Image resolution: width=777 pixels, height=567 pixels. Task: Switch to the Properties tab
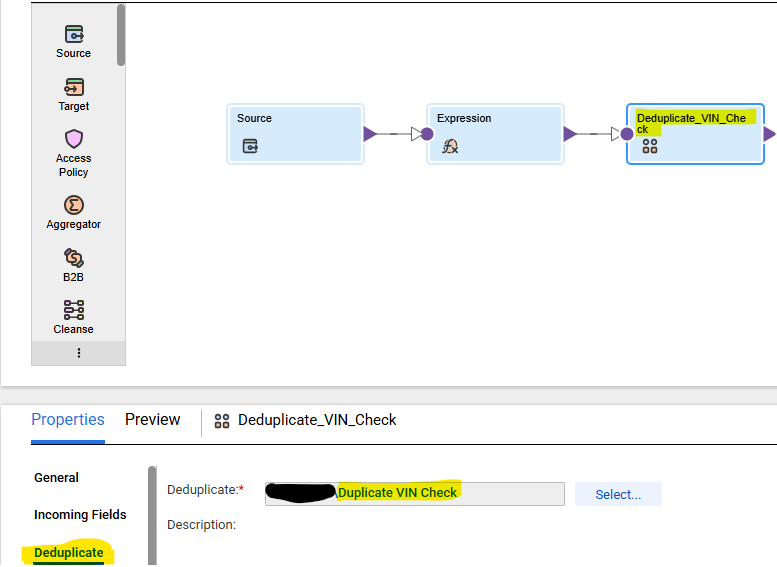(x=68, y=420)
